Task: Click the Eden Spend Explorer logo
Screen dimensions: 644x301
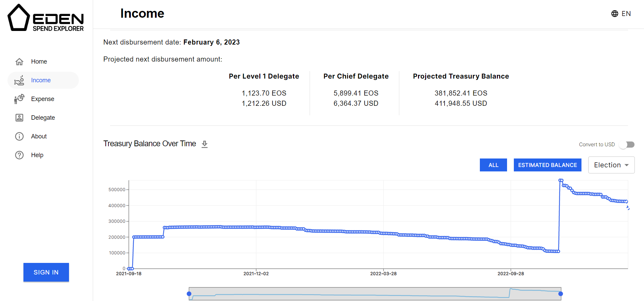Action: pos(46,18)
